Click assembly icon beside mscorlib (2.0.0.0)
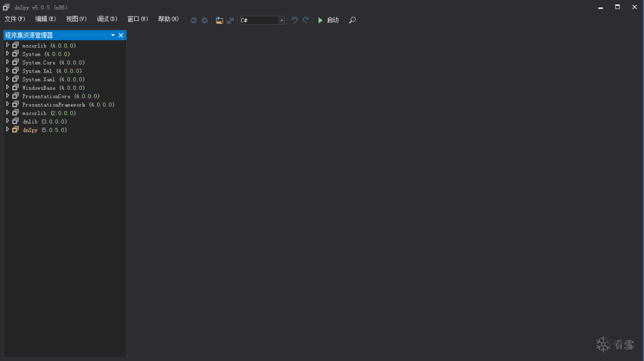644x361 pixels. click(x=16, y=113)
